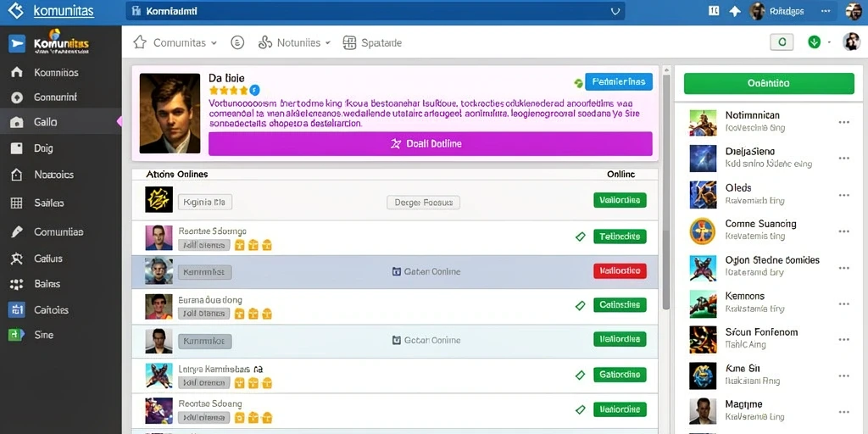
Task: Click the magenta Doali Dotiine button
Action: pos(430,144)
